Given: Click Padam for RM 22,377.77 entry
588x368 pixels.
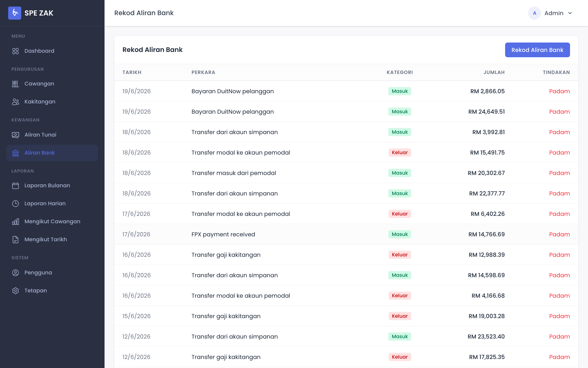Looking at the screenshot, I should pos(559,193).
